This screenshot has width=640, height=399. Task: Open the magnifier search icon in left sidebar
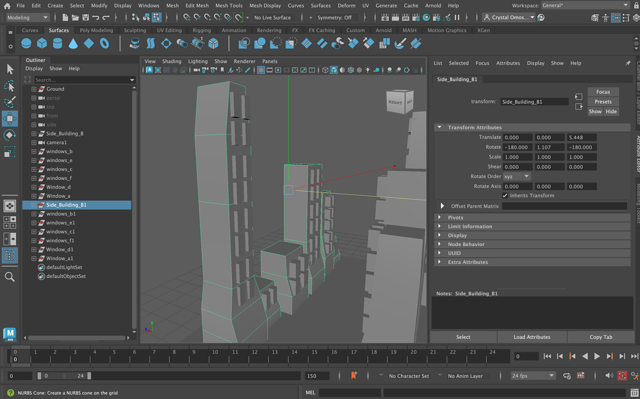click(x=9, y=277)
